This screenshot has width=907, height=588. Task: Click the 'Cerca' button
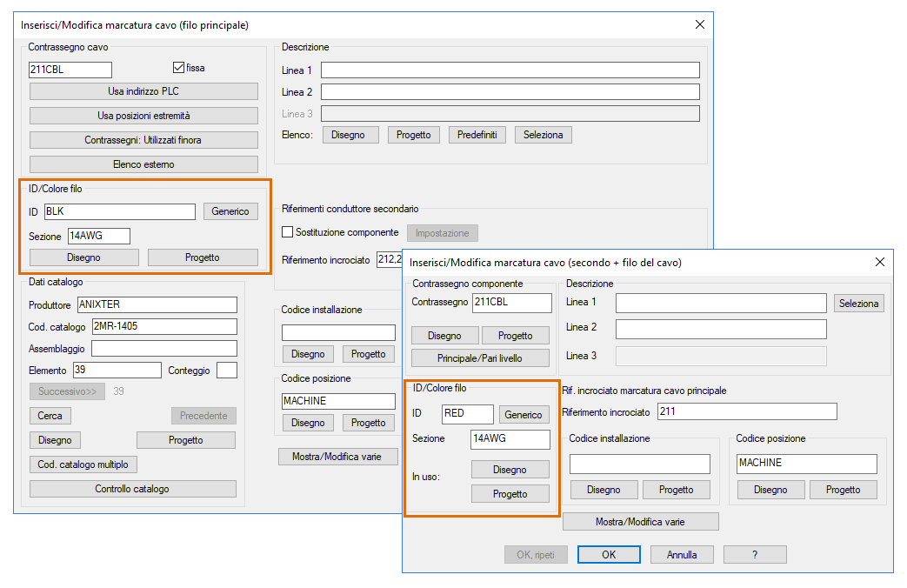[x=50, y=416]
